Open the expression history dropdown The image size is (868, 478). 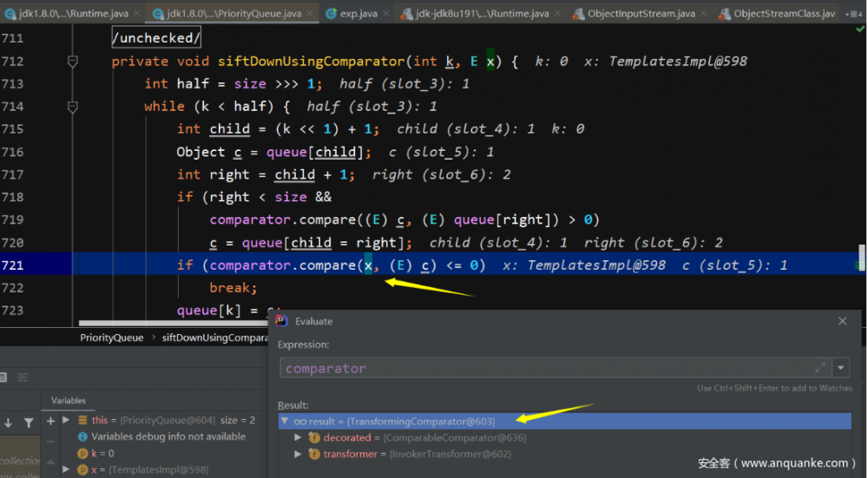pos(841,367)
